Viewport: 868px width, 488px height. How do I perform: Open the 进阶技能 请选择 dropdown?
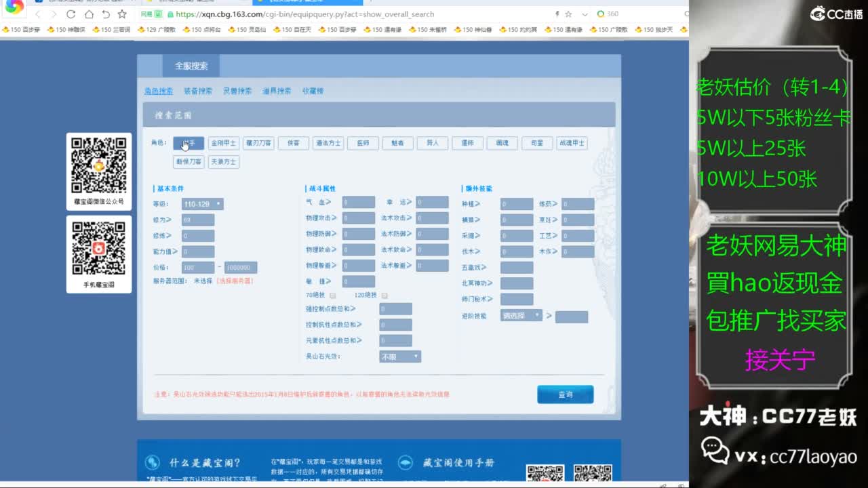coord(521,316)
